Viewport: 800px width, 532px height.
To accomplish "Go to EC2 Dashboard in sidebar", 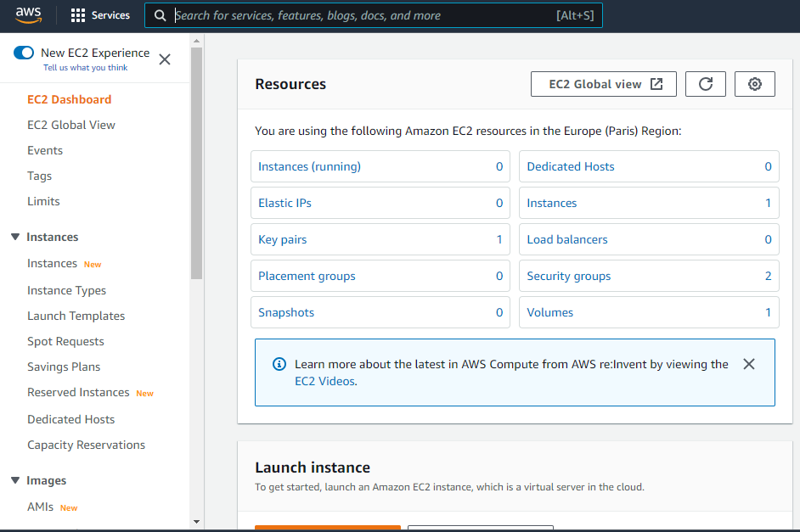I will [70, 99].
